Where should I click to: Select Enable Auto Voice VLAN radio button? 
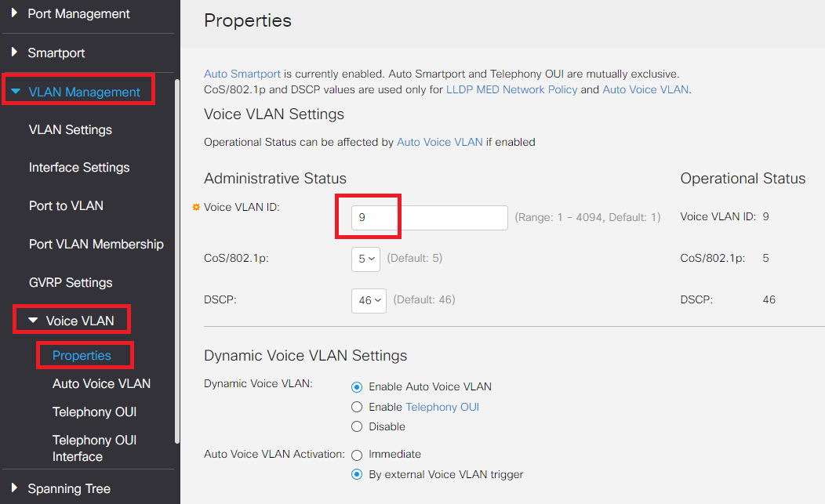pos(357,386)
